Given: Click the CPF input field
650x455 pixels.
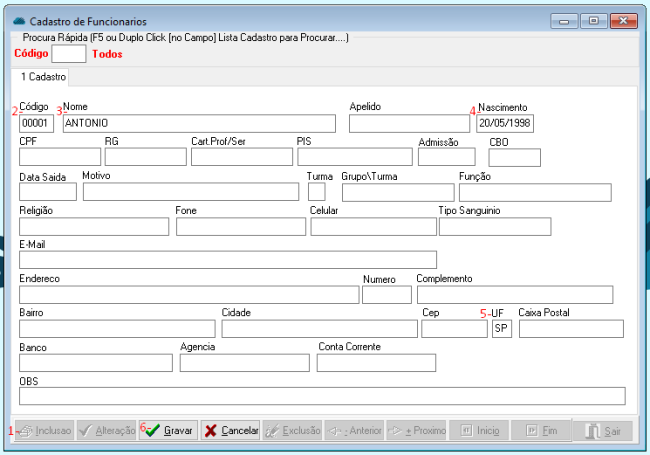Looking at the screenshot, I should [59, 157].
